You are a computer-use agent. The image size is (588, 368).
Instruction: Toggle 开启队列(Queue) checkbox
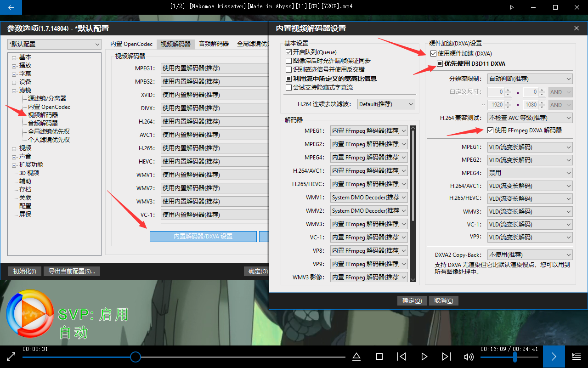[x=288, y=52]
